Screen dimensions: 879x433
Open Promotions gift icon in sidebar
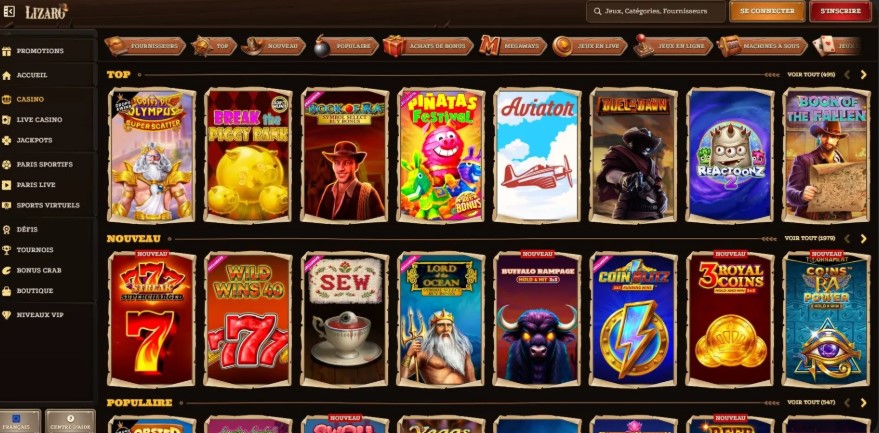7,51
